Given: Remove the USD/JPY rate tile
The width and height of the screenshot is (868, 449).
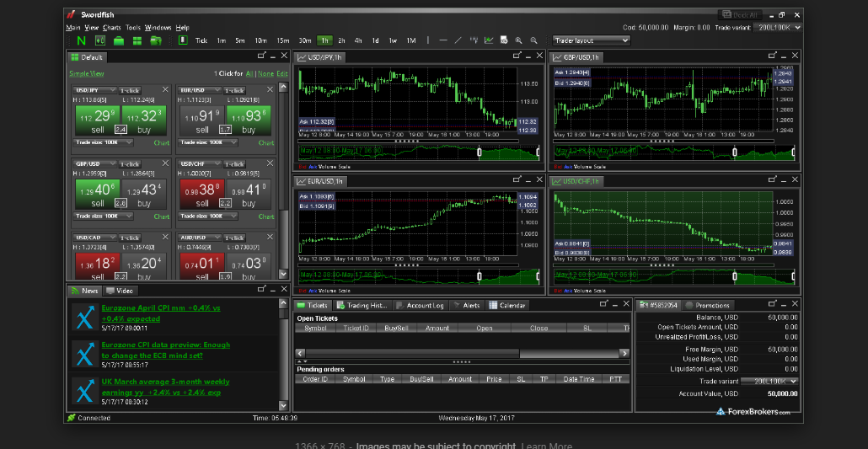Looking at the screenshot, I should tap(165, 89).
